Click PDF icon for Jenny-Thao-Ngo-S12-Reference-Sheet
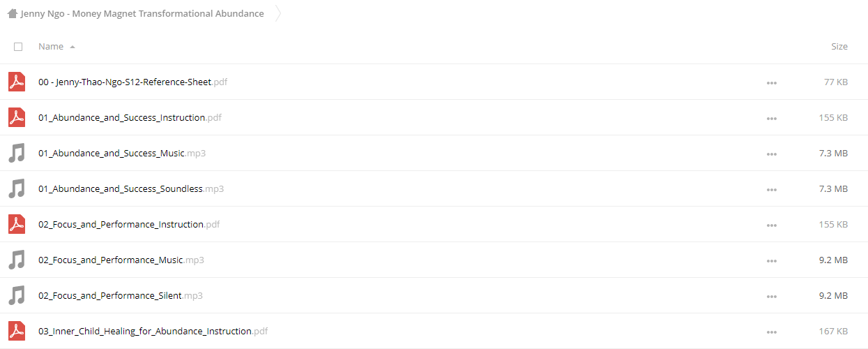868x349 pixels. (17, 82)
